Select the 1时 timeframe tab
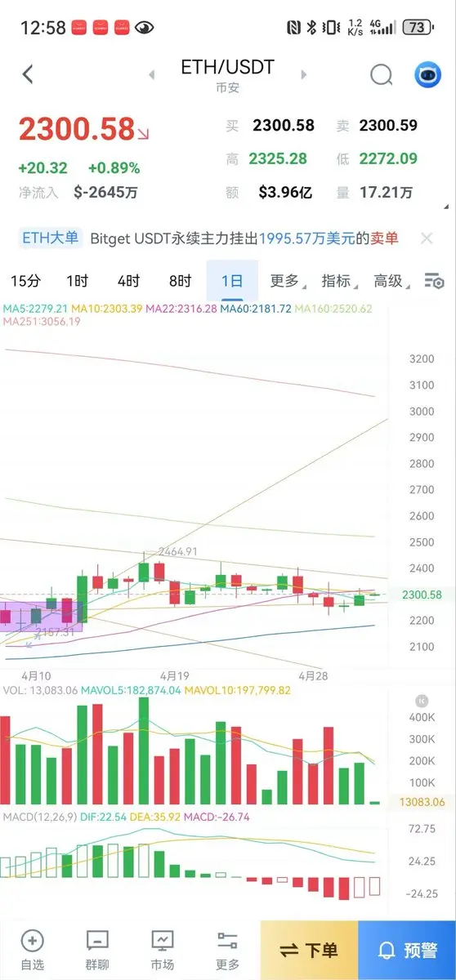Image resolution: width=456 pixels, height=980 pixels. coord(77,281)
